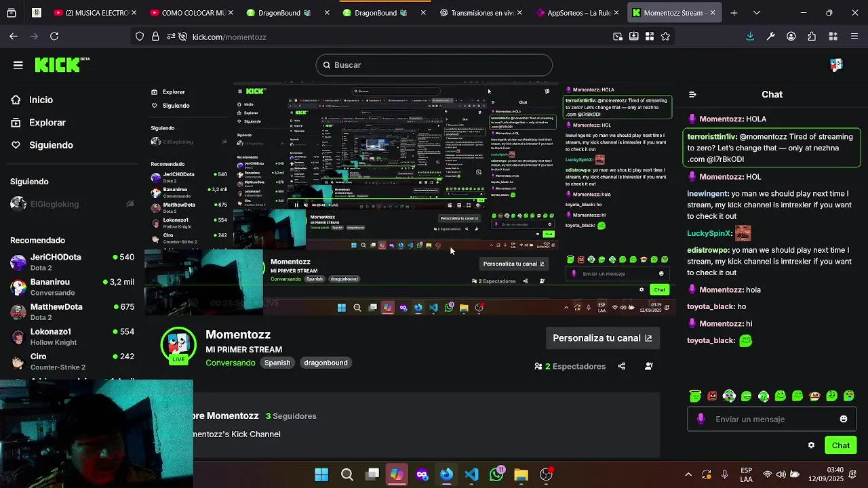Click toyota_black username beside green emote
Screen dimensions: 868x488
(711, 340)
